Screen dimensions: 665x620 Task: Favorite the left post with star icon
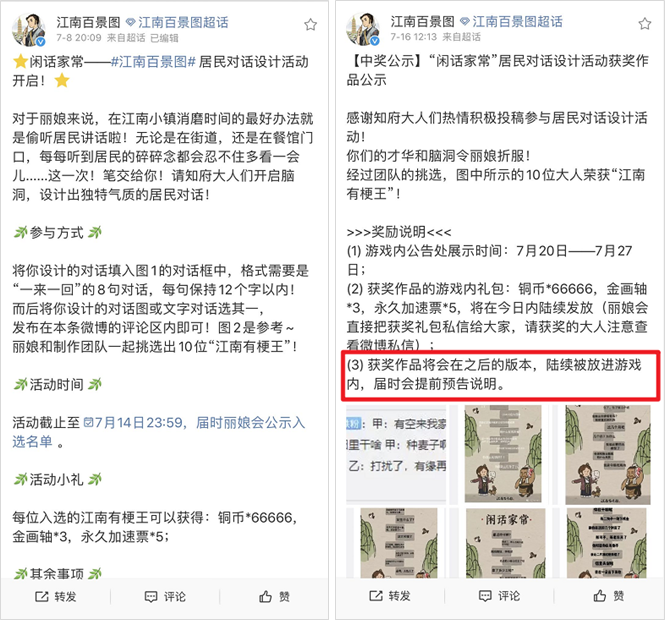tap(310, 25)
